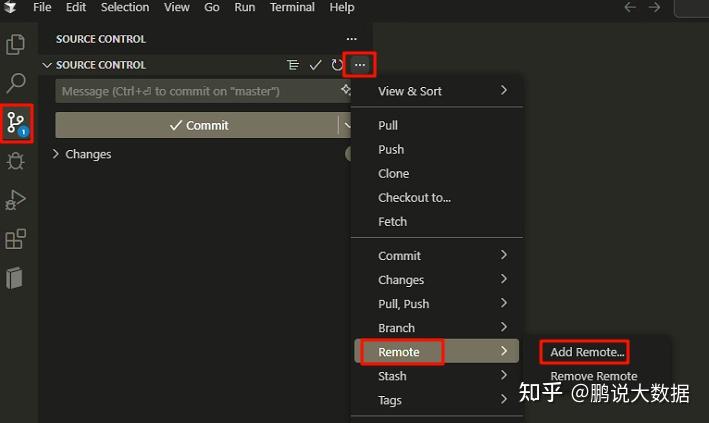Screen dimensions: 709x423
Task: Select Remove Remote from the submenu
Action: click(x=593, y=376)
